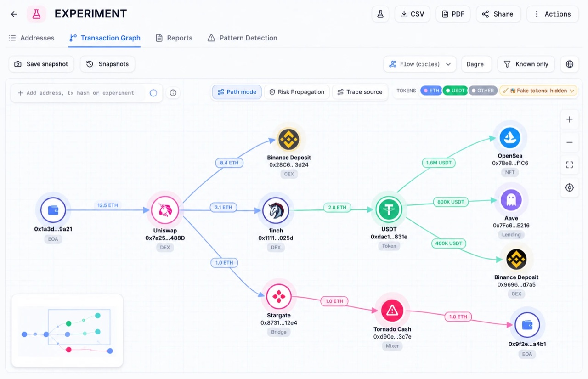Go back using the left arrow
The width and height of the screenshot is (588, 379).
pos(14,14)
